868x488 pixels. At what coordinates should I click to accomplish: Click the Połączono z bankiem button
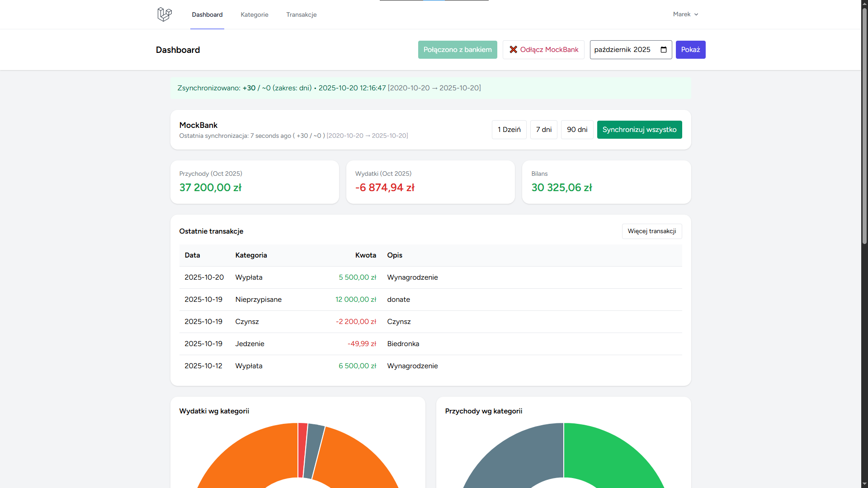point(458,50)
